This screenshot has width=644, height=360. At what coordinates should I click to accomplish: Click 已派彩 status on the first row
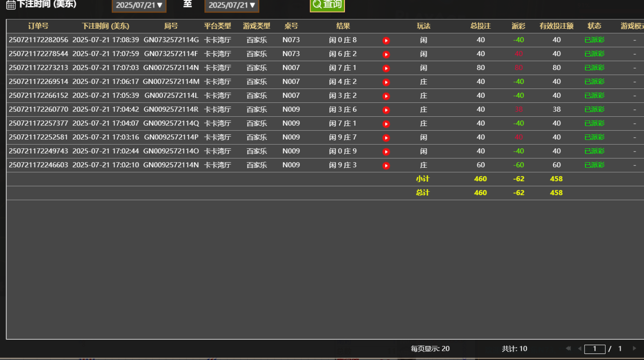tap(594, 40)
